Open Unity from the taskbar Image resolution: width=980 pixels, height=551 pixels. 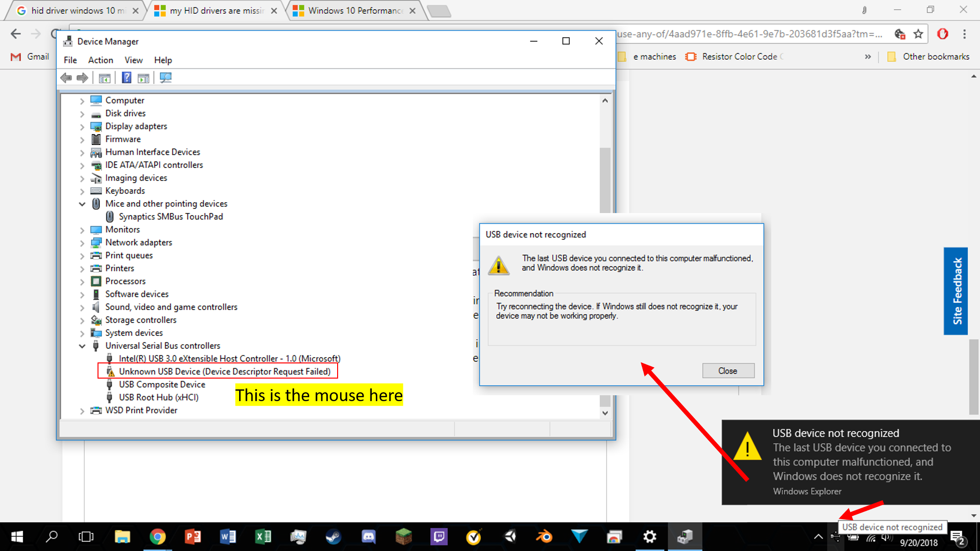coord(510,537)
